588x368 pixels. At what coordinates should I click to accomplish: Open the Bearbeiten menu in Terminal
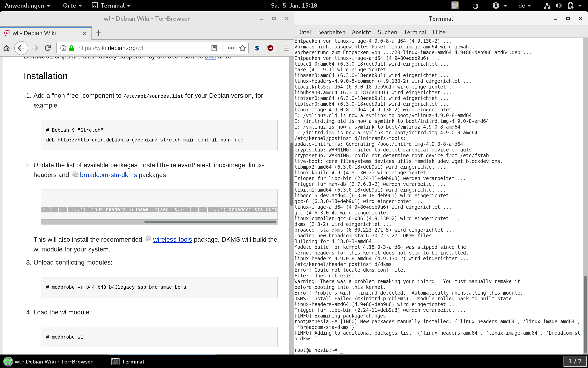tap(331, 32)
